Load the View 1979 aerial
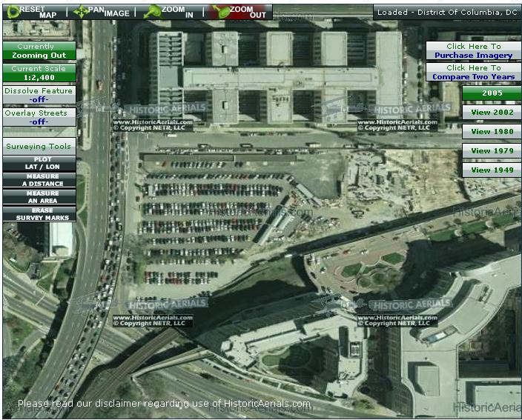 [492, 151]
